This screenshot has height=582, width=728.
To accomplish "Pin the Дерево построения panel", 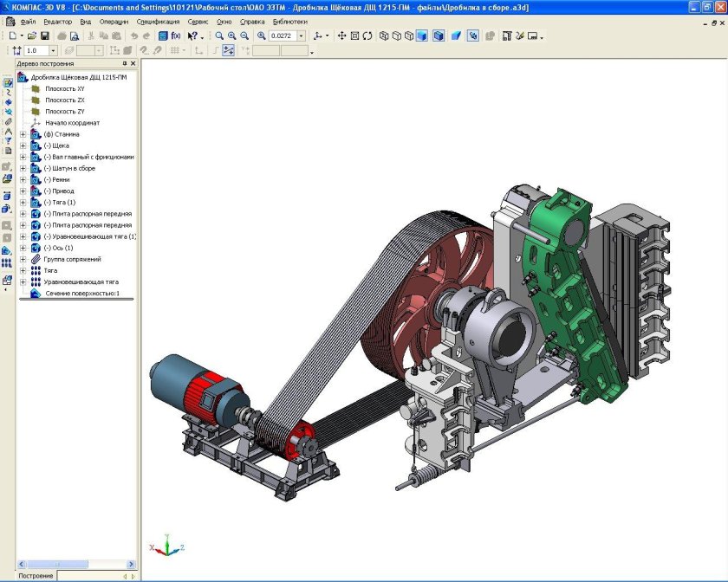I will [124, 63].
